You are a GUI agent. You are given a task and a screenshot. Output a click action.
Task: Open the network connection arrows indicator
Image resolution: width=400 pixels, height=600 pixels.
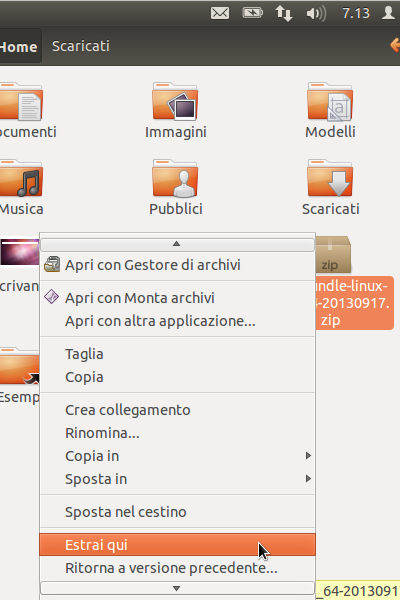284,13
